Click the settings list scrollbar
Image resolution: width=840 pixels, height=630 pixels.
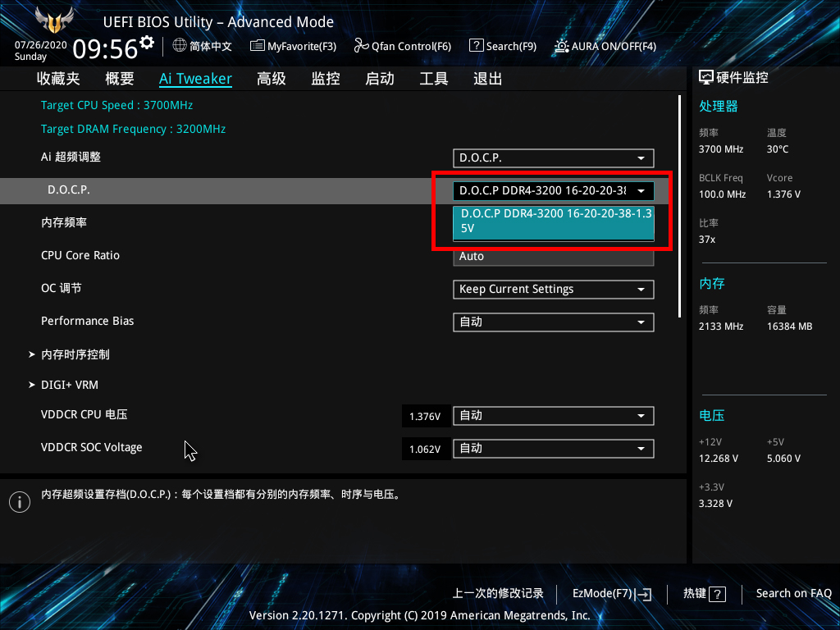(679, 206)
